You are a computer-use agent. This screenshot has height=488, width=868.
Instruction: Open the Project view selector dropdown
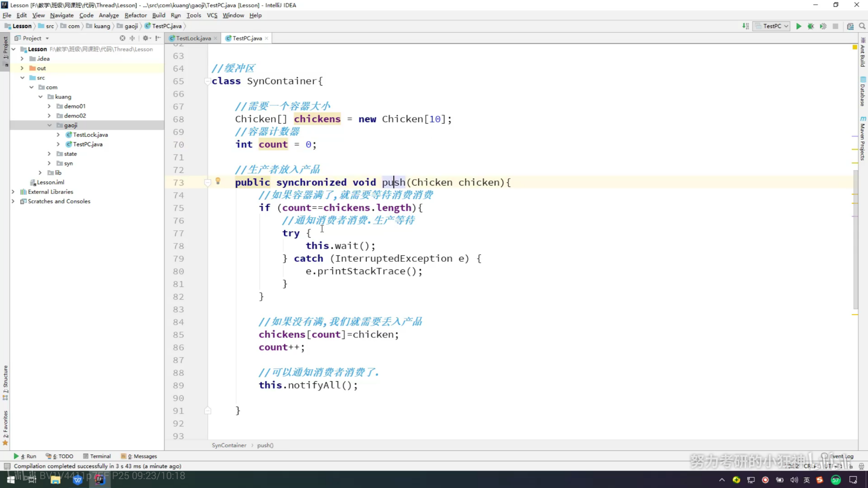click(x=32, y=38)
